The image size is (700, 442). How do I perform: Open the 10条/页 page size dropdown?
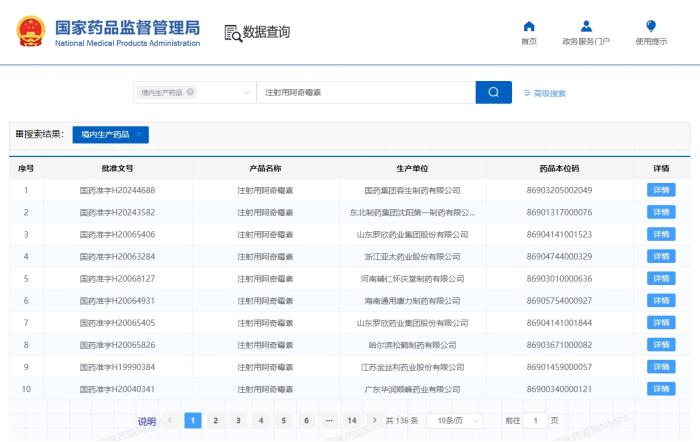coord(455,421)
